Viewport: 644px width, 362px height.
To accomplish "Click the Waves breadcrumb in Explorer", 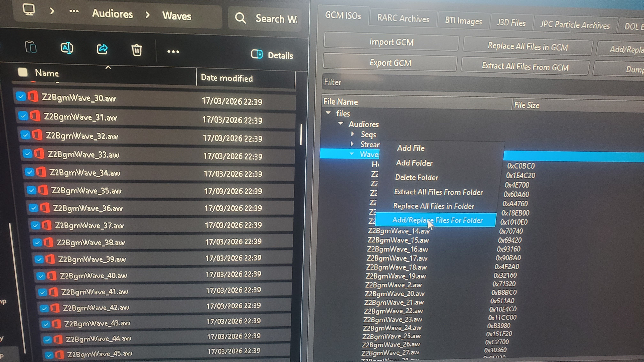I will tap(177, 16).
